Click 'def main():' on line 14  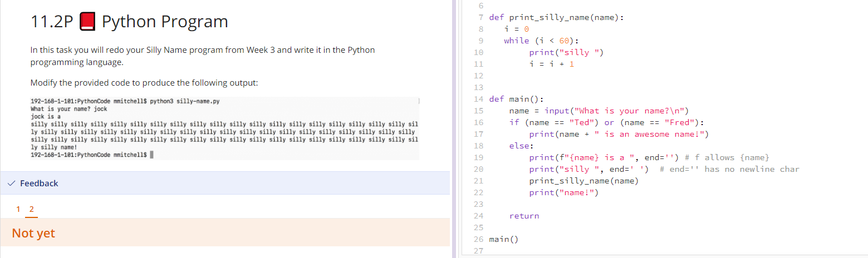(x=516, y=99)
